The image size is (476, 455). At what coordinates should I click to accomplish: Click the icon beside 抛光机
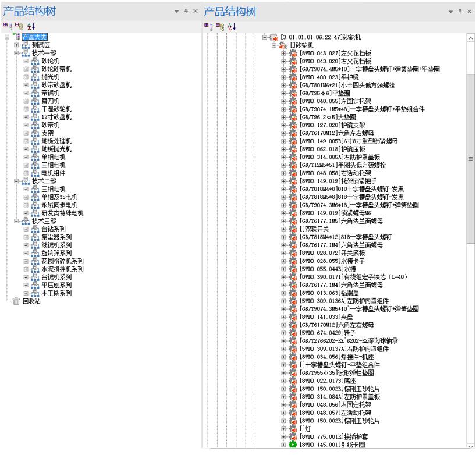pos(35,77)
